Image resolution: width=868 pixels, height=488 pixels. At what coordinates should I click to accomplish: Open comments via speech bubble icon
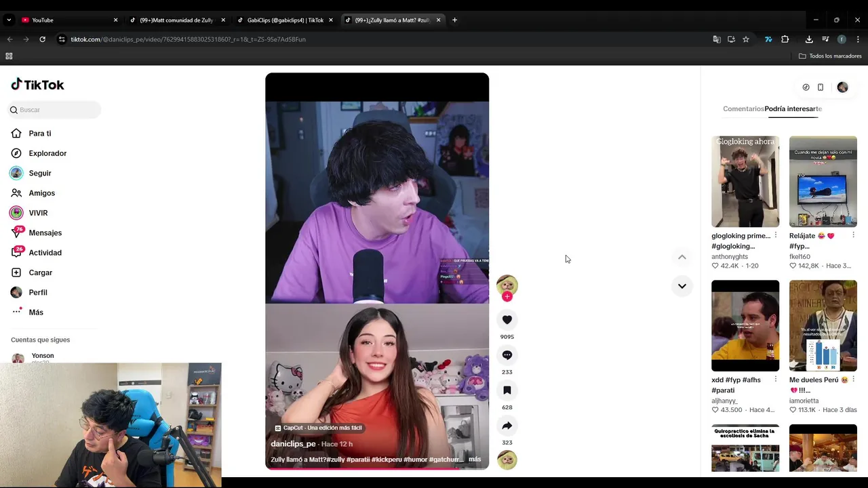point(507,355)
